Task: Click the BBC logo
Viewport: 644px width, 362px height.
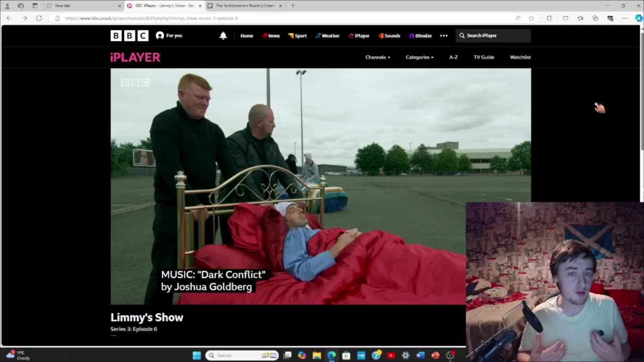Action: click(x=129, y=36)
